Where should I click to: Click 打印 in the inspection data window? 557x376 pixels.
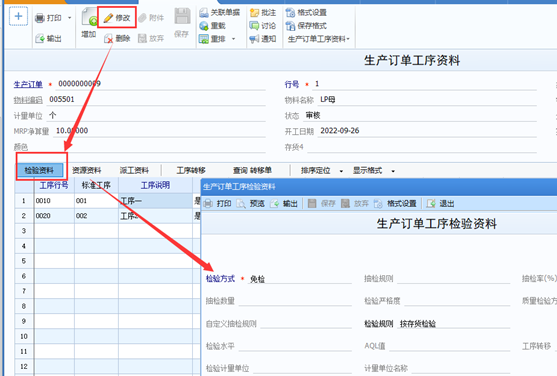click(x=218, y=204)
